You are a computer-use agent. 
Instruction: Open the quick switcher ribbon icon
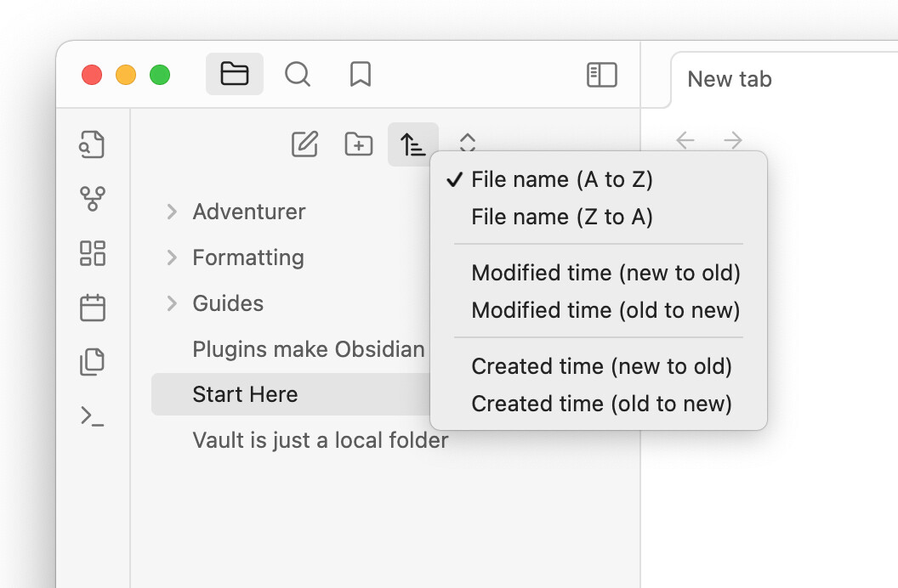(92, 144)
